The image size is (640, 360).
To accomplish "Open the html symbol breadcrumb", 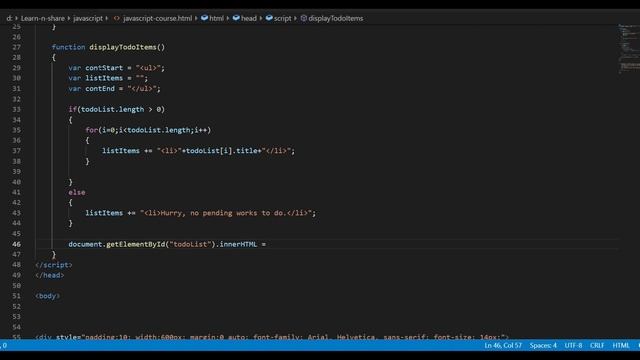I will (x=216, y=18).
